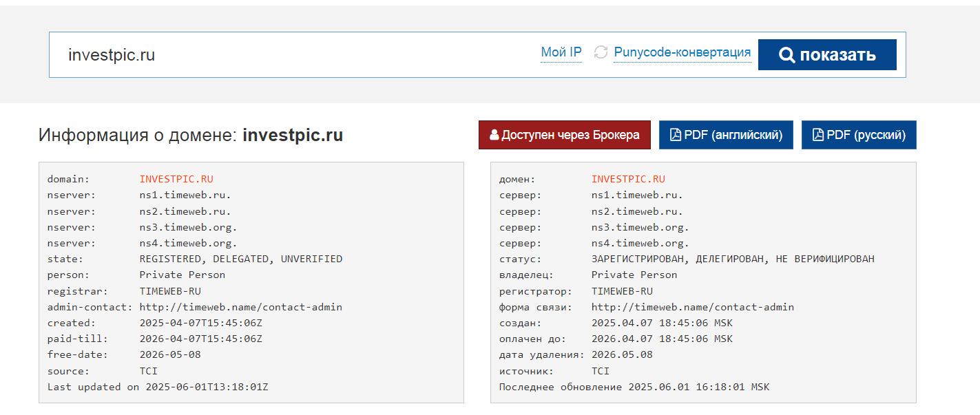Open the Punycode-конвертация link

click(682, 52)
